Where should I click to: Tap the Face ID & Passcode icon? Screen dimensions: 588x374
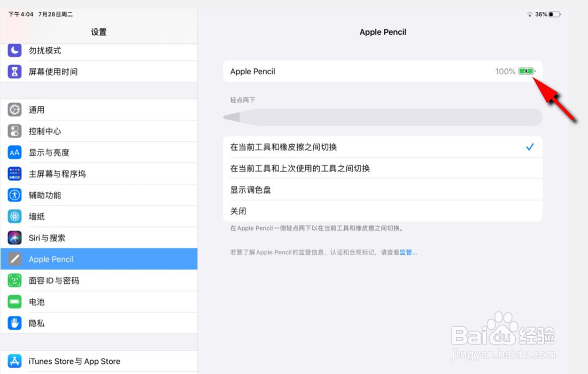14,280
